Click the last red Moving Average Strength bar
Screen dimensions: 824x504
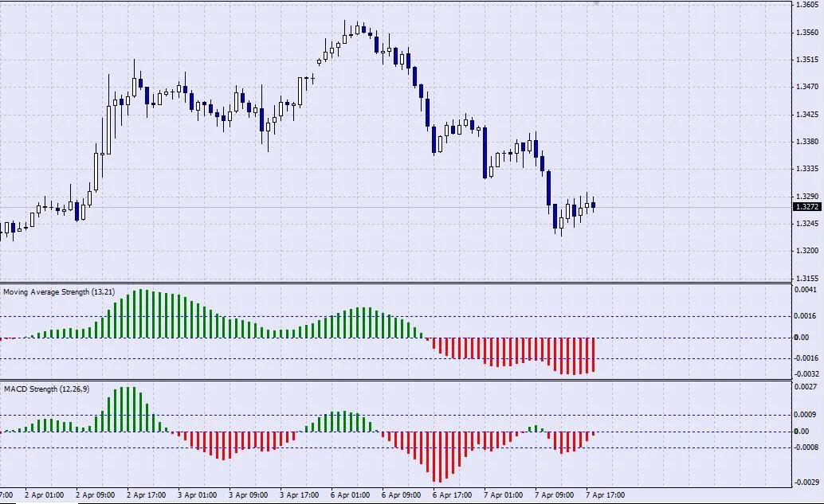click(594, 354)
